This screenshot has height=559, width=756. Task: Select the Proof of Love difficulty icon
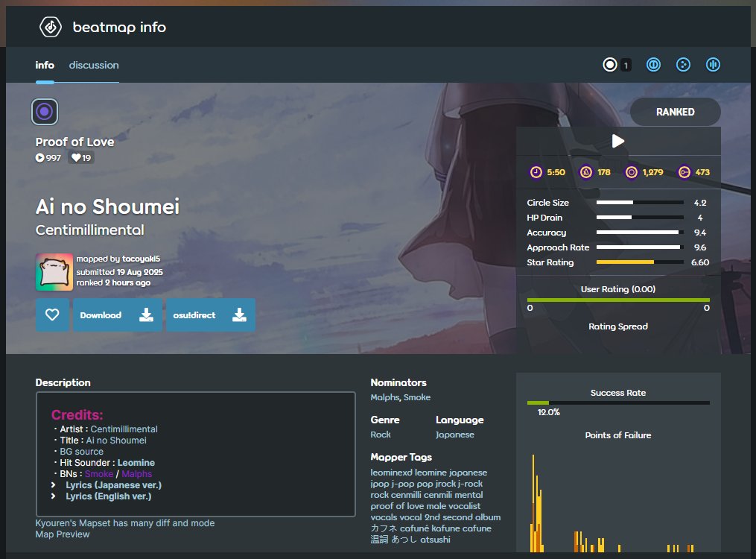coord(45,112)
